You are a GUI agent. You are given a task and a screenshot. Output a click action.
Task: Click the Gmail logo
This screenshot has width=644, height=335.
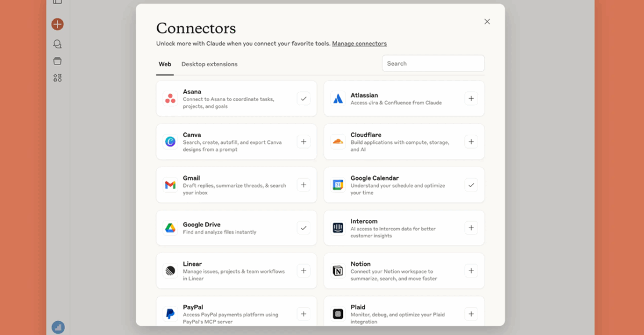tap(170, 185)
